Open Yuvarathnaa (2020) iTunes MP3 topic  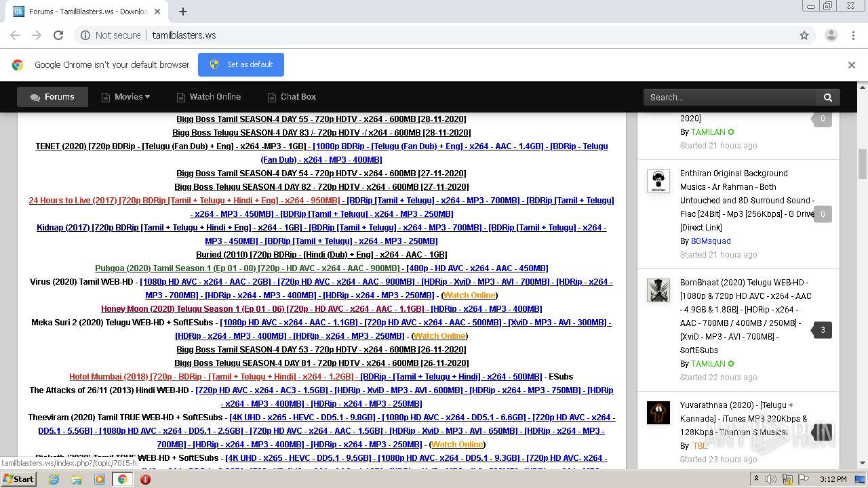coord(744,419)
